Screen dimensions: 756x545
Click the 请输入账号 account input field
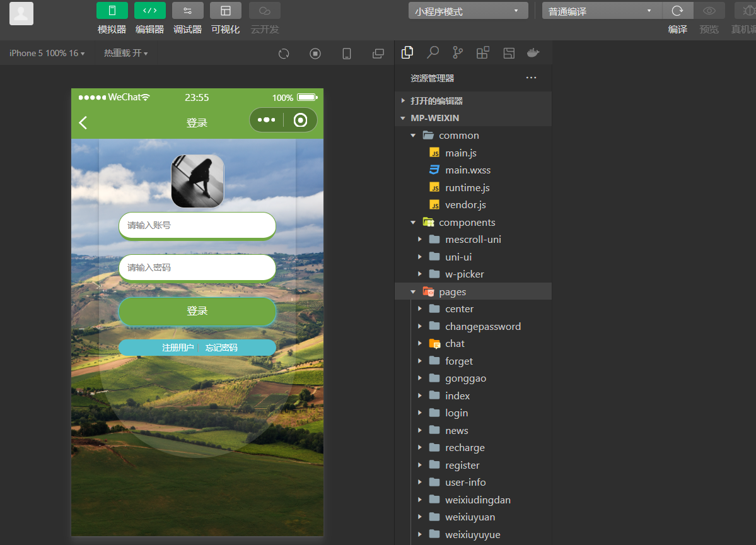(197, 225)
